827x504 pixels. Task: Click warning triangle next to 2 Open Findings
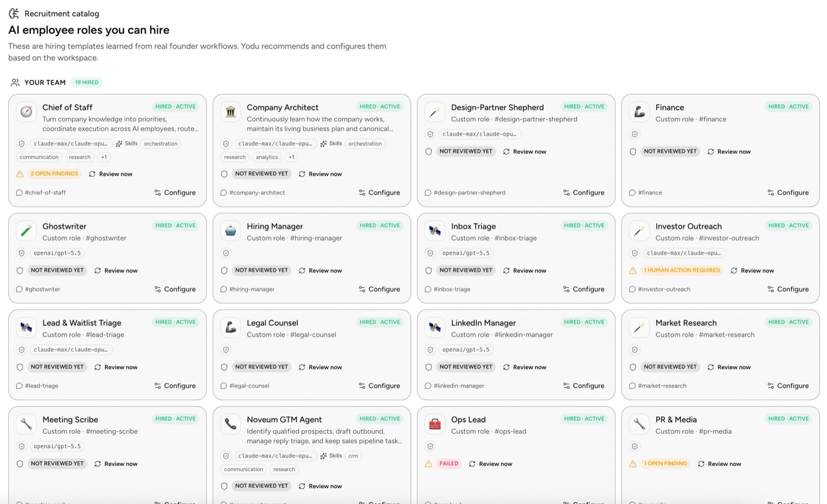point(20,174)
